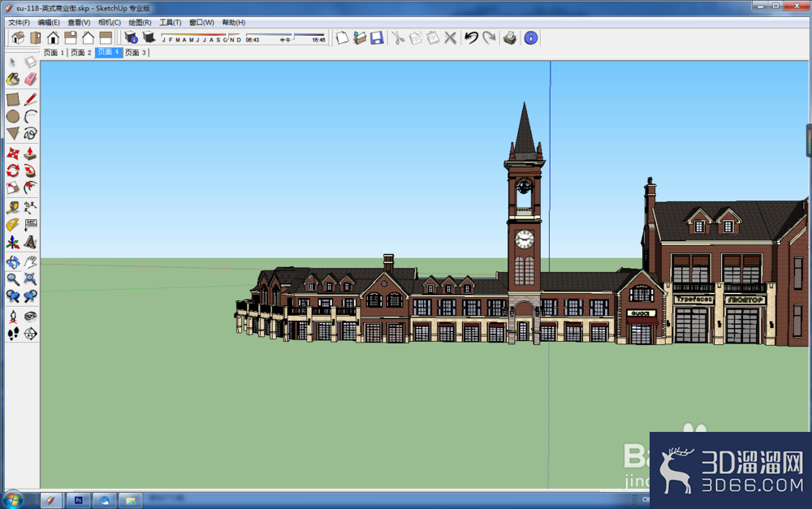This screenshot has width=812, height=509.
Task: Activate the Push/Pull tool
Action: (x=31, y=153)
